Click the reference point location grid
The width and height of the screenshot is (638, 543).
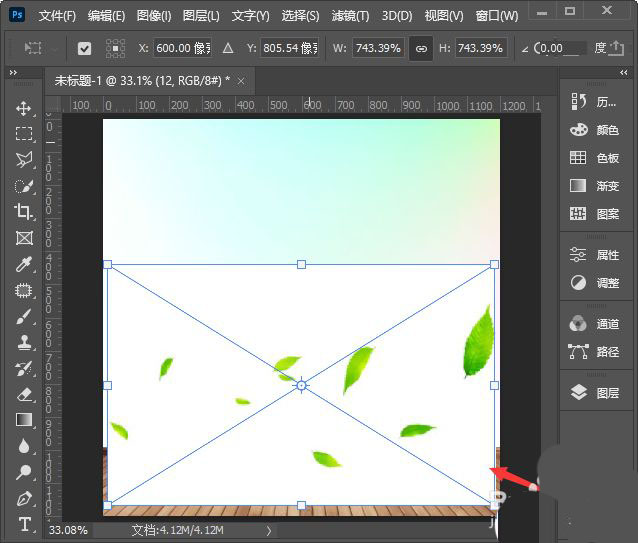(x=116, y=49)
